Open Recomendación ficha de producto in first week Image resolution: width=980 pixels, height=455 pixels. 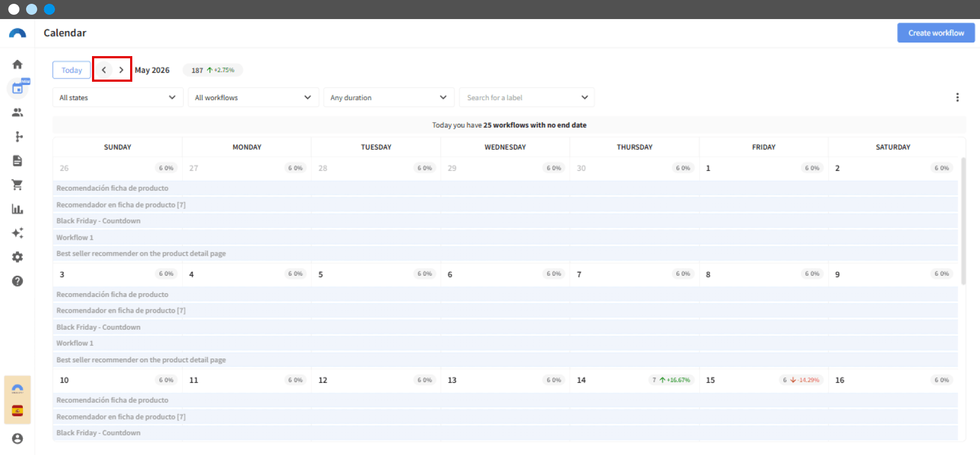505,188
